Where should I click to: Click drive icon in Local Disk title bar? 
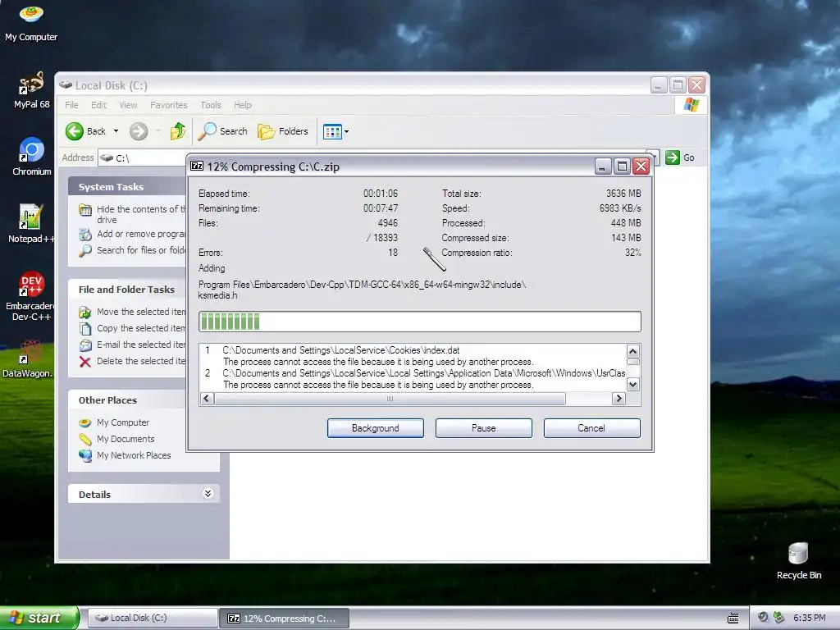66,85
